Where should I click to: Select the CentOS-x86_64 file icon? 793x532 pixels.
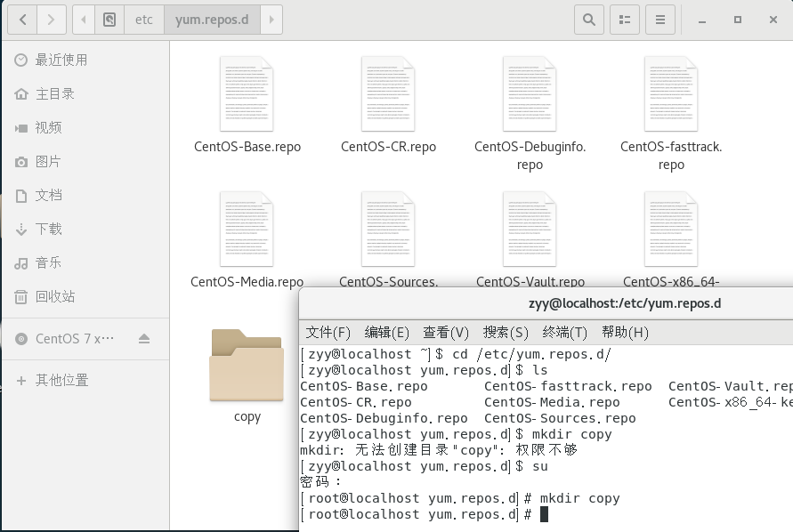(671, 230)
